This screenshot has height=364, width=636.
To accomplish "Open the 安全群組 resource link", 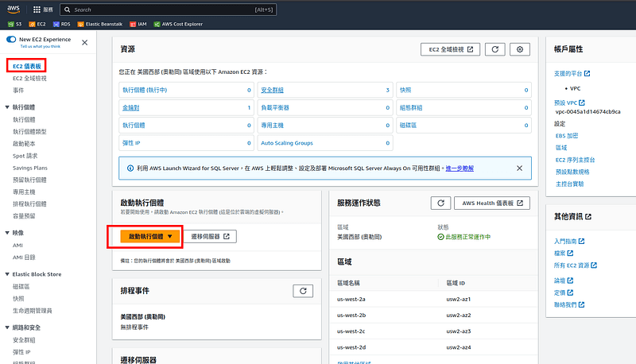I will tap(272, 90).
